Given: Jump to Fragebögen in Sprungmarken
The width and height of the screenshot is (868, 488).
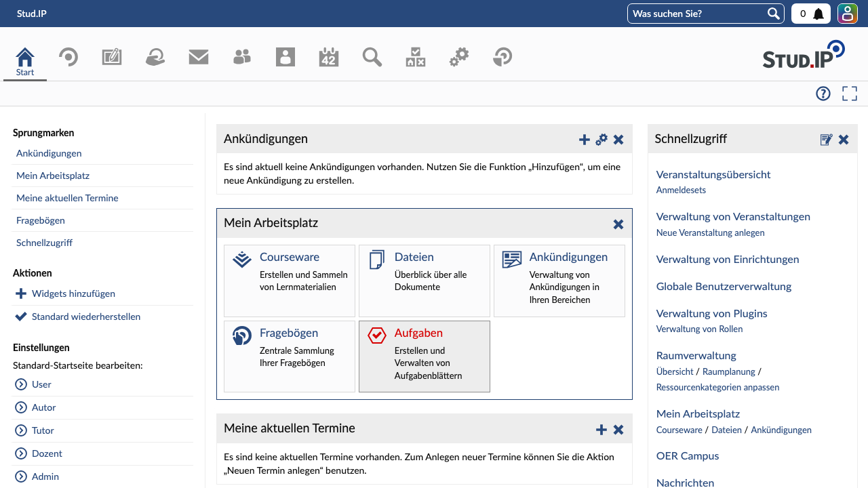Looking at the screenshot, I should coord(41,220).
